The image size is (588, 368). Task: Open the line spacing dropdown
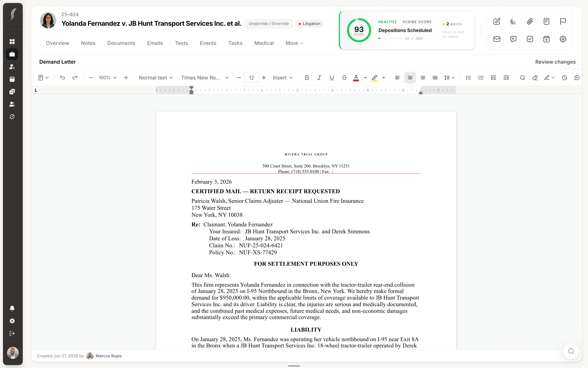pos(449,78)
